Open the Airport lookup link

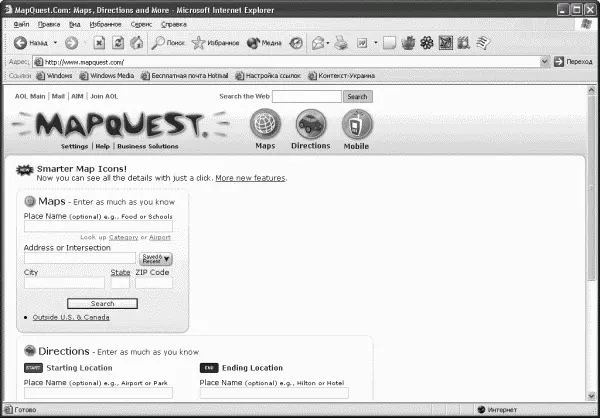160,237
